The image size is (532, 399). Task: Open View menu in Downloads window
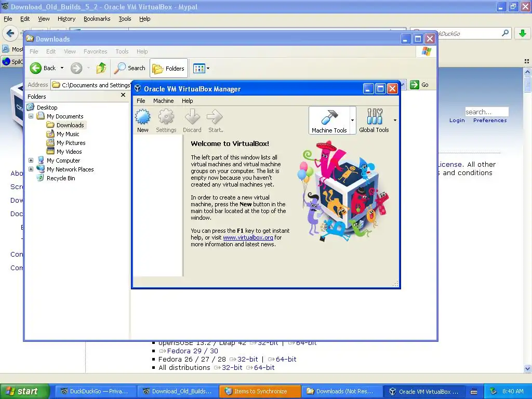coord(70,51)
